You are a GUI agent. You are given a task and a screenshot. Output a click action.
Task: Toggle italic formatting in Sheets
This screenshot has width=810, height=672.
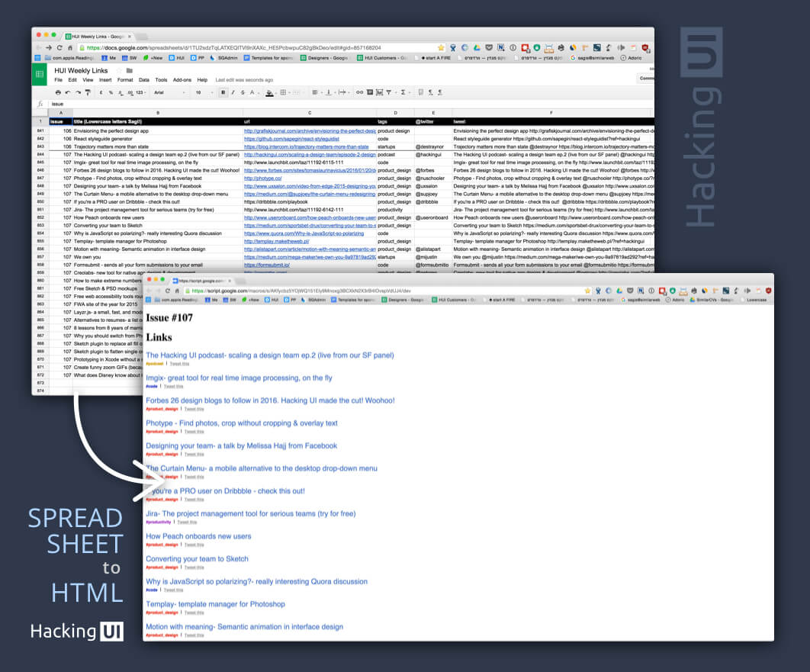(x=233, y=92)
